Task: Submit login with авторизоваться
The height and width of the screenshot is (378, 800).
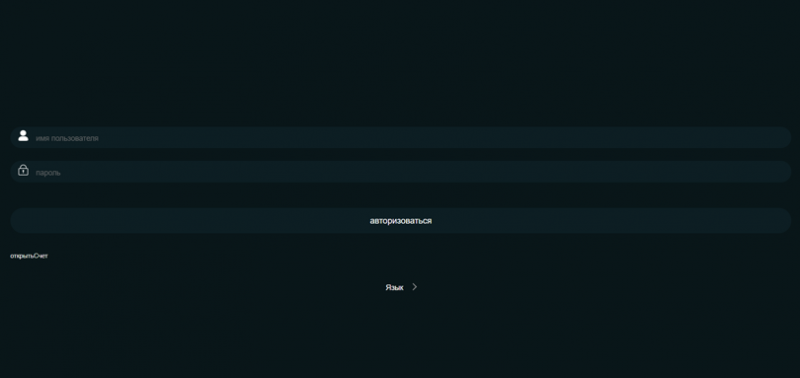Action: 401,220
